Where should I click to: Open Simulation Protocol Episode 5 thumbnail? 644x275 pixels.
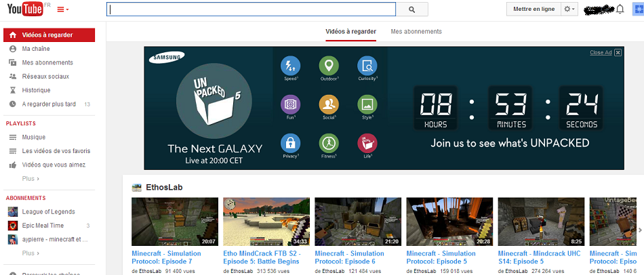coord(449,221)
